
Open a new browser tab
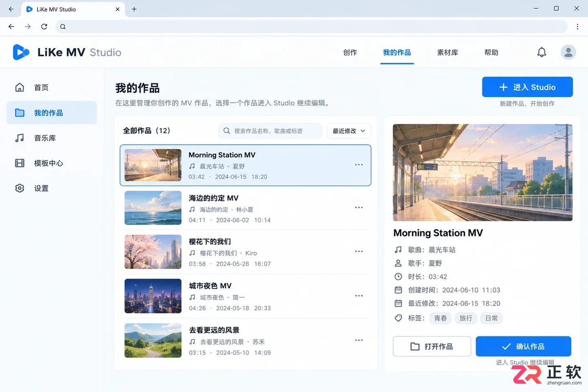[x=134, y=9]
